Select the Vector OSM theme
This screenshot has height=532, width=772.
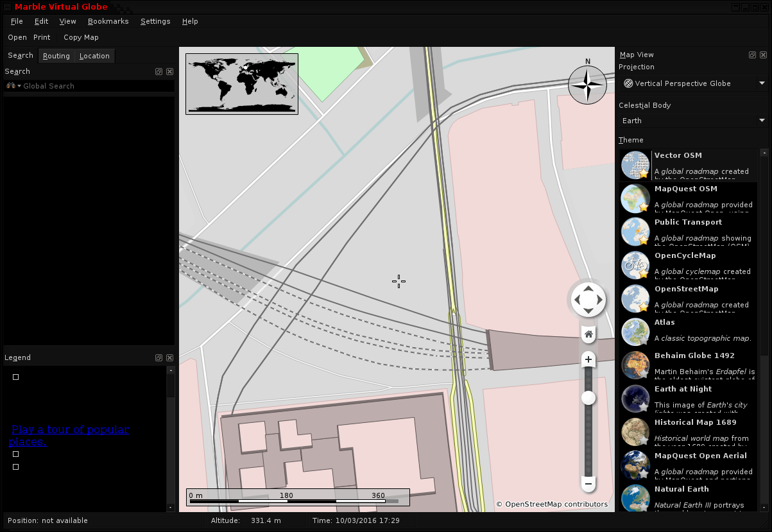(689, 166)
